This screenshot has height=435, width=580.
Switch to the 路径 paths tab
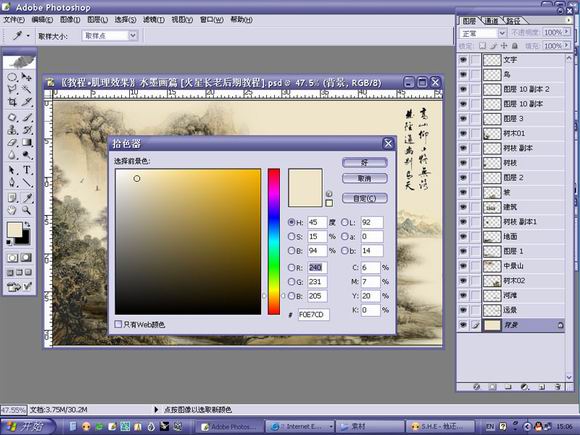[513, 21]
